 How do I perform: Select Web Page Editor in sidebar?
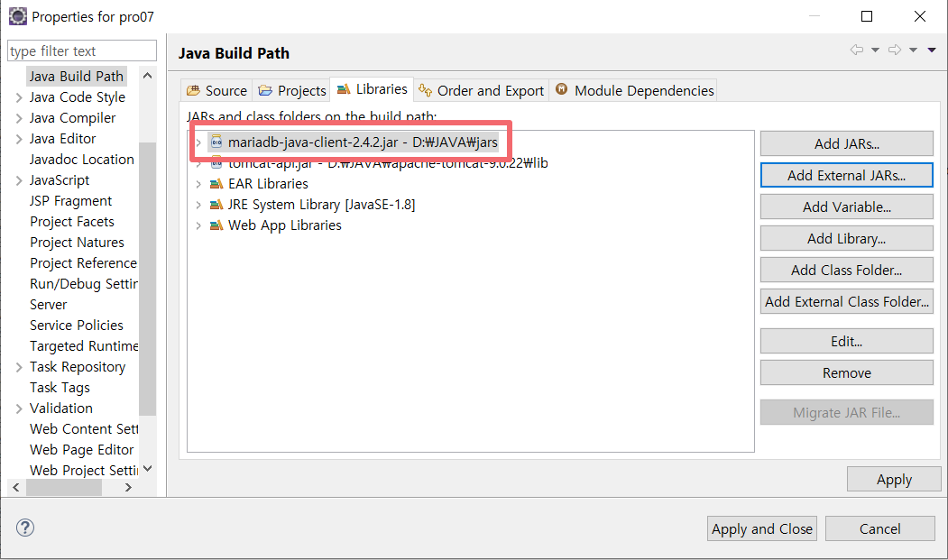click(81, 450)
